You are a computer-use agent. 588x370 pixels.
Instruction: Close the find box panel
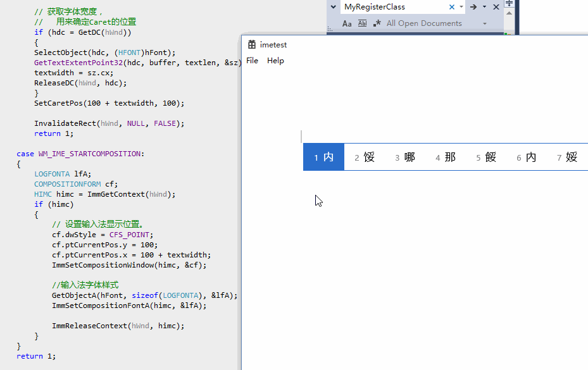tap(496, 7)
